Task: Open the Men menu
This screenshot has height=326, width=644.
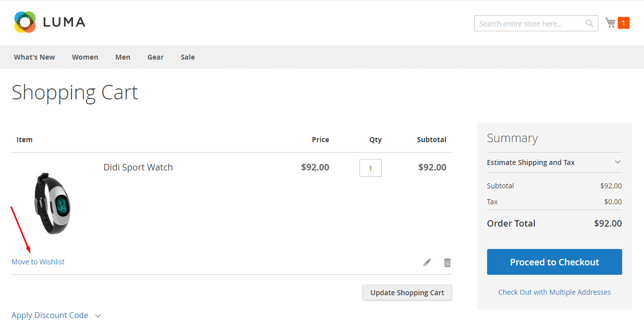Action: pos(123,57)
